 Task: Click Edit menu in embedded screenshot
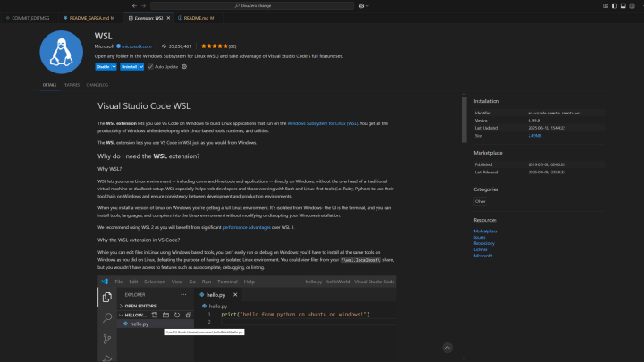coord(133,282)
